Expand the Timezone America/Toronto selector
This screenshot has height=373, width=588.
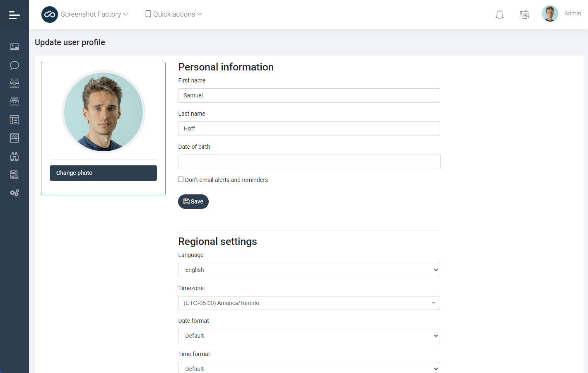309,303
